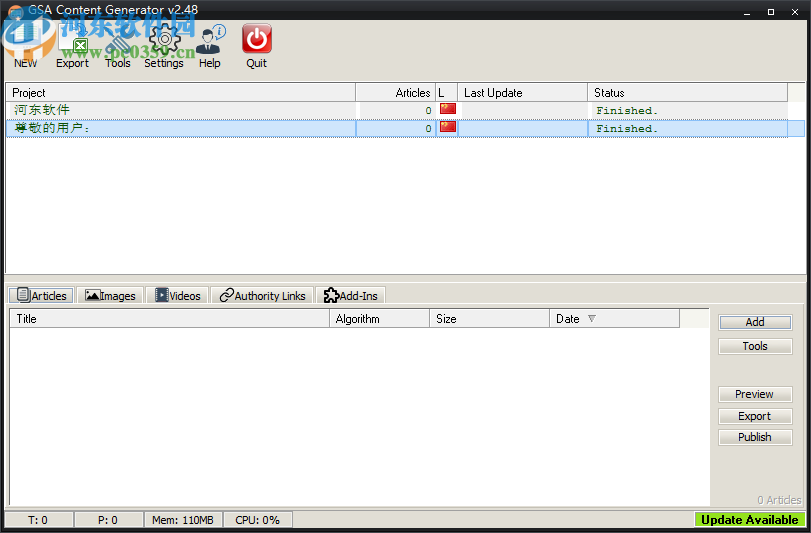The image size is (811, 533).
Task: Click the 0 Articles counter label
Action: tap(779, 500)
